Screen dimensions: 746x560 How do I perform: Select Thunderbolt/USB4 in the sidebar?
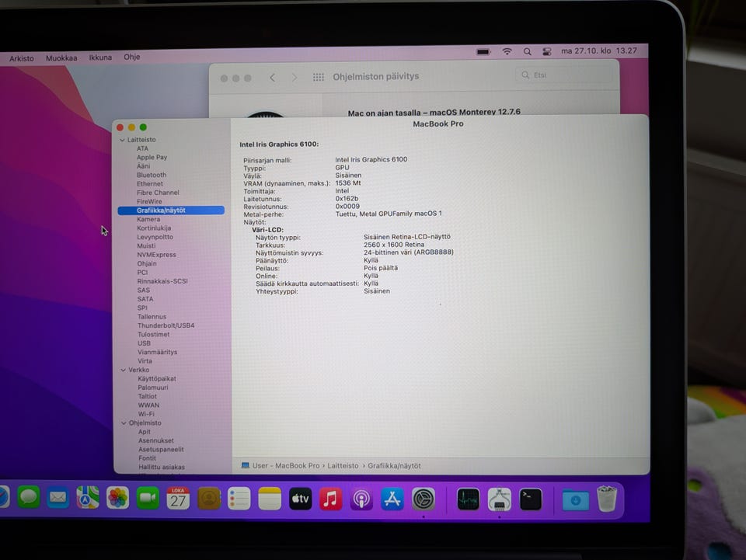[166, 325]
